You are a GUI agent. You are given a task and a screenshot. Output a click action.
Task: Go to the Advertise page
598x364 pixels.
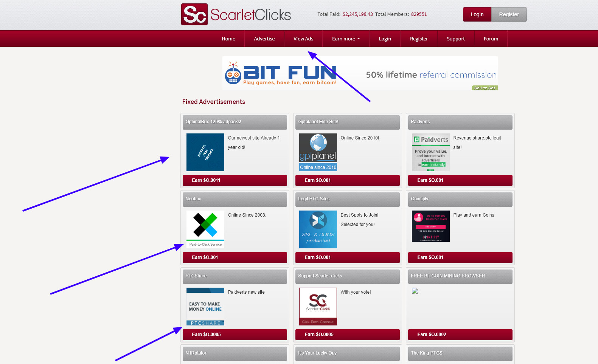(x=264, y=39)
